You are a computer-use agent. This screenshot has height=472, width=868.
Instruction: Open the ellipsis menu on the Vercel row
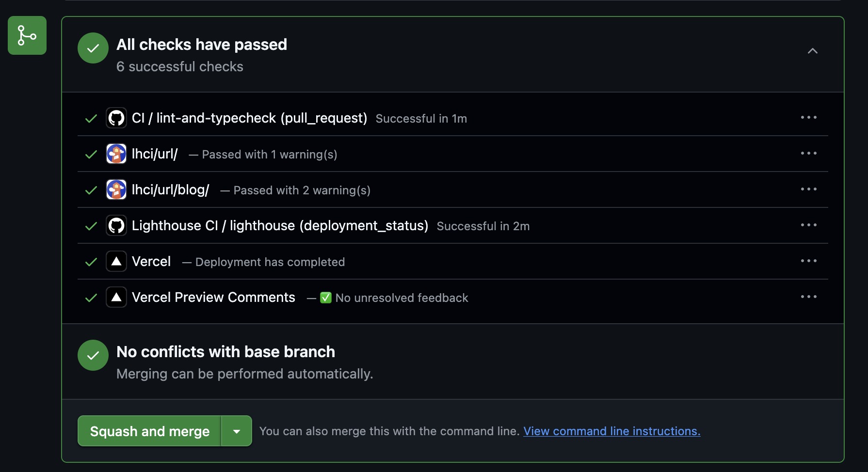[x=808, y=261]
